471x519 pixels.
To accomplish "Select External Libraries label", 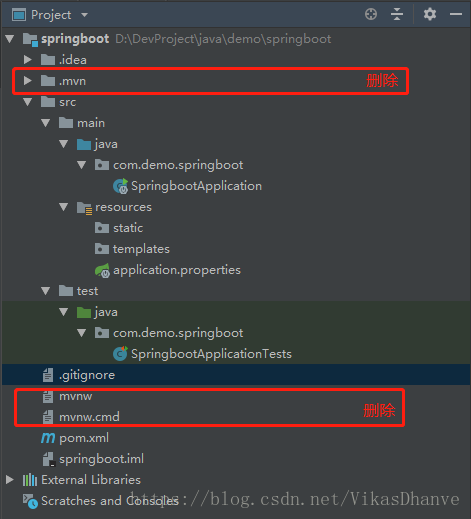I will (x=91, y=480).
